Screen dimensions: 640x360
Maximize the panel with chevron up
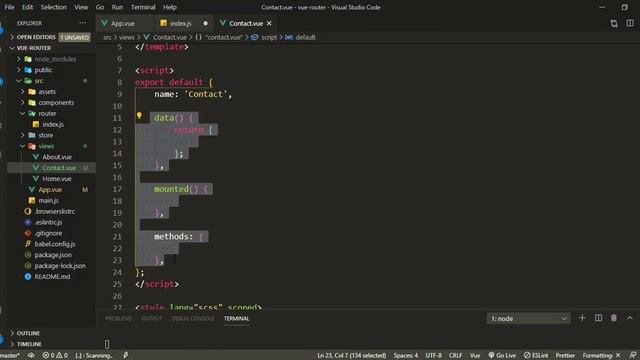coord(630,318)
